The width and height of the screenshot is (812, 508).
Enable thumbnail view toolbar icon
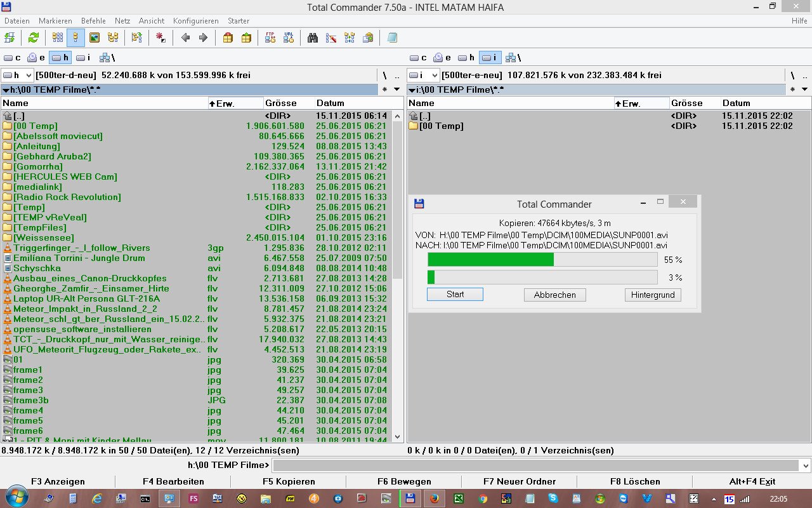pyautogui.click(x=94, y=37)
